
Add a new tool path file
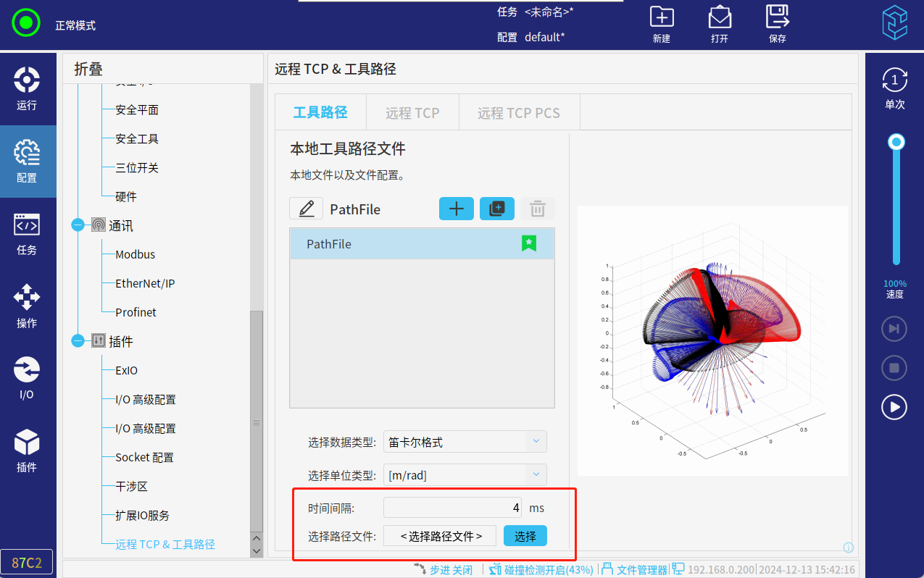click(457, 209)
